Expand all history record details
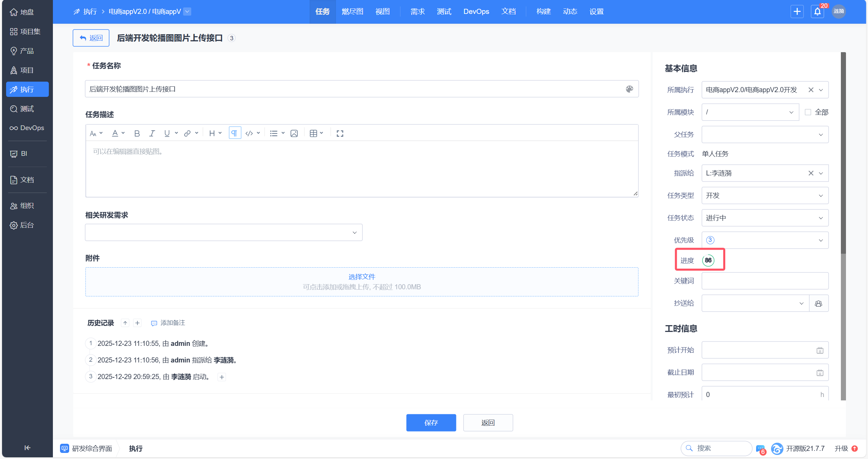 137,323
